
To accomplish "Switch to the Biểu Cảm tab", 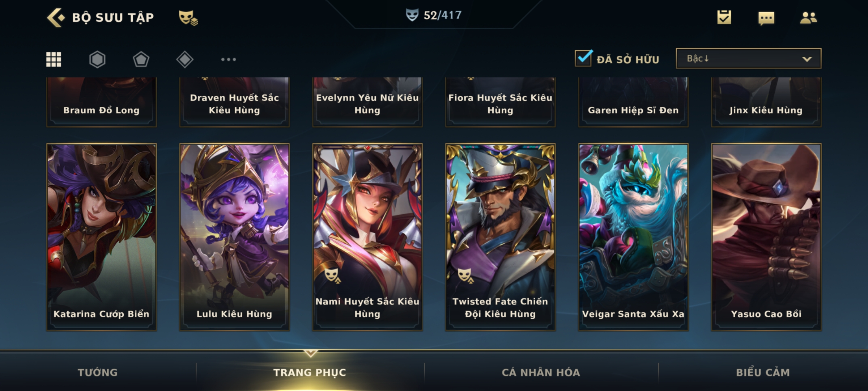I will pyautogui.click(x=763, y=372).
